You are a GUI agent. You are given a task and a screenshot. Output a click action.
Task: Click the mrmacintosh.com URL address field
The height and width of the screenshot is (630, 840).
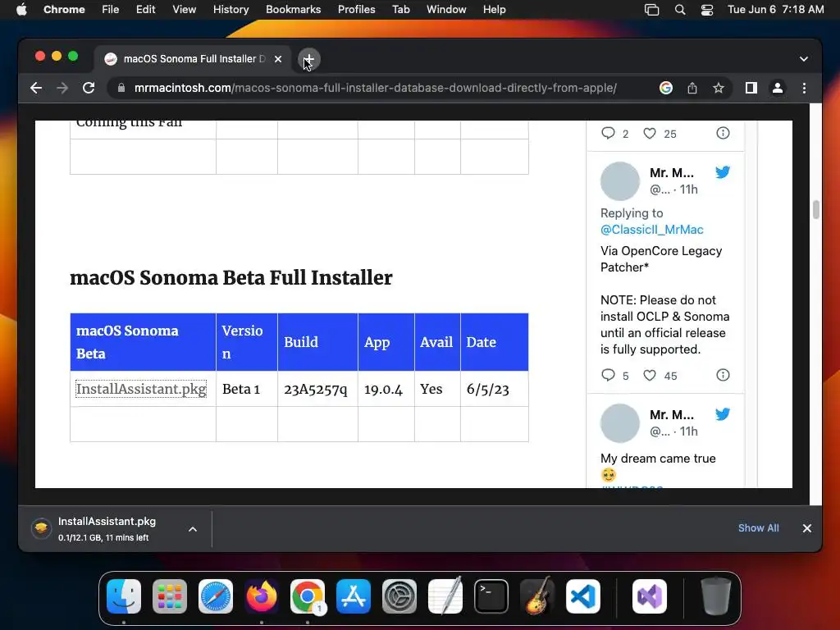point(375,88)
